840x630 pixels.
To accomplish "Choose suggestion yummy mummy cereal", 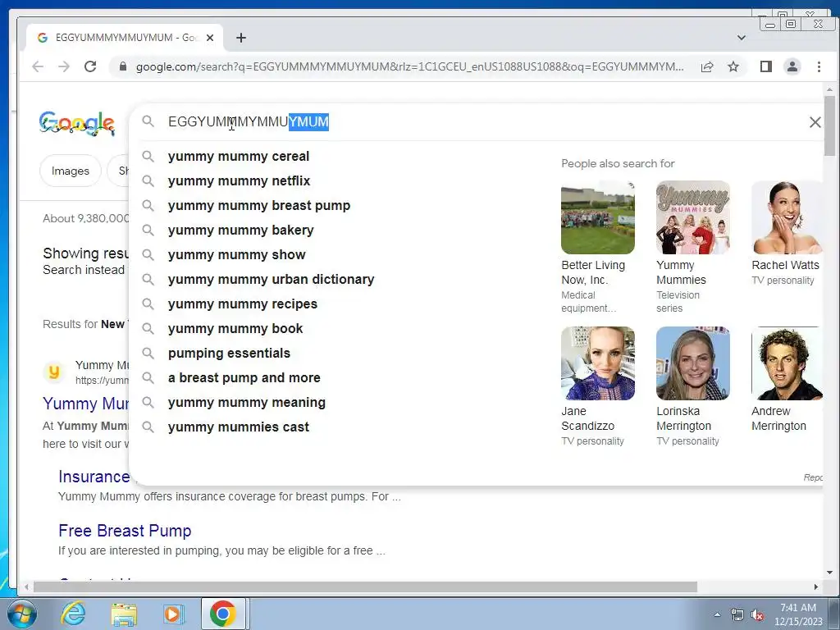I will tap(239, 157).
